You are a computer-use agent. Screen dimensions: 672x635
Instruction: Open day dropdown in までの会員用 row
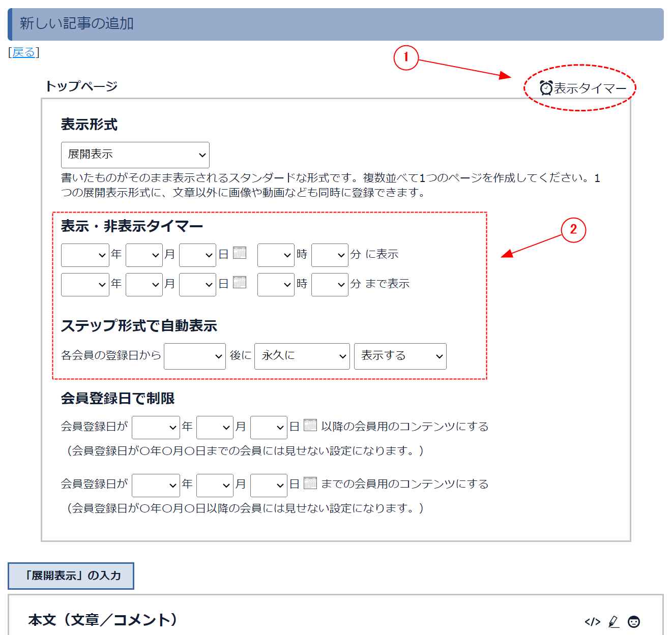[x=269, y=485]
